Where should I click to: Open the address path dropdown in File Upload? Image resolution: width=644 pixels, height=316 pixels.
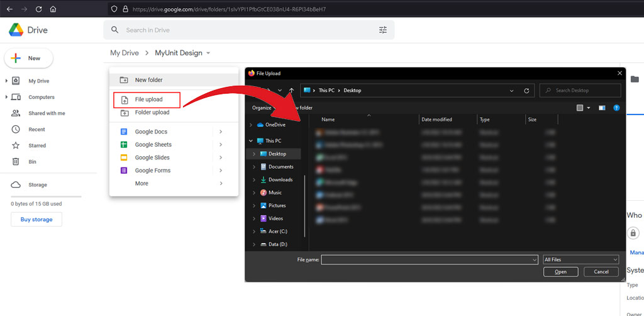coord(511,91)
